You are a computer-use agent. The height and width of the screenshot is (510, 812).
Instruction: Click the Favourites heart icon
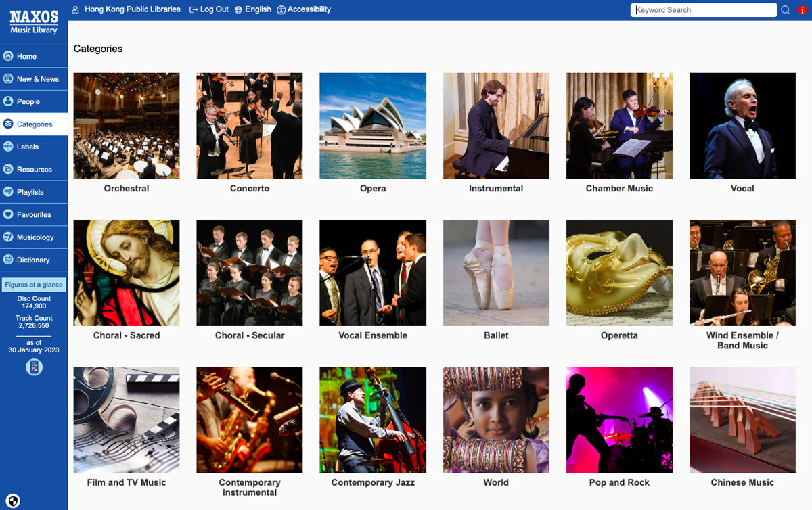click(8, 214)
